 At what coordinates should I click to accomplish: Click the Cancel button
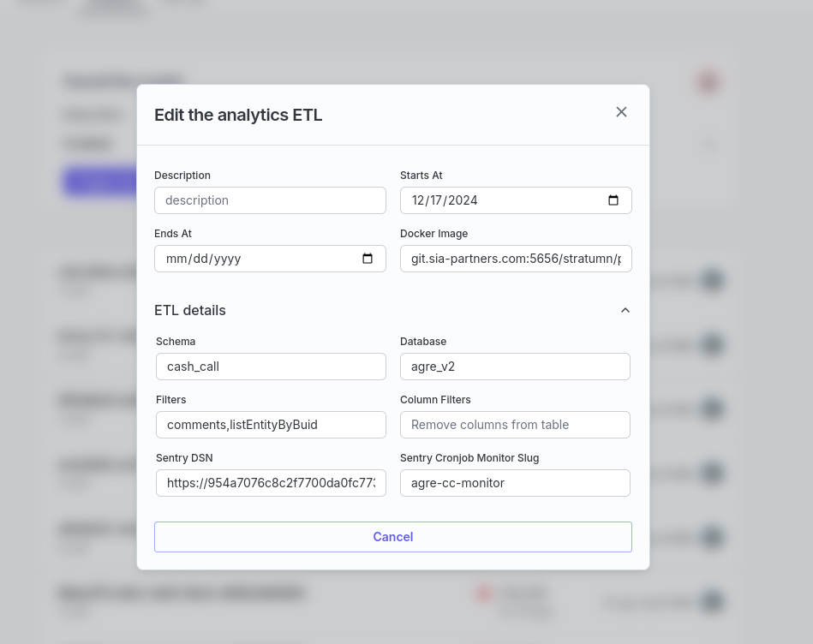[x=392, y=536]
